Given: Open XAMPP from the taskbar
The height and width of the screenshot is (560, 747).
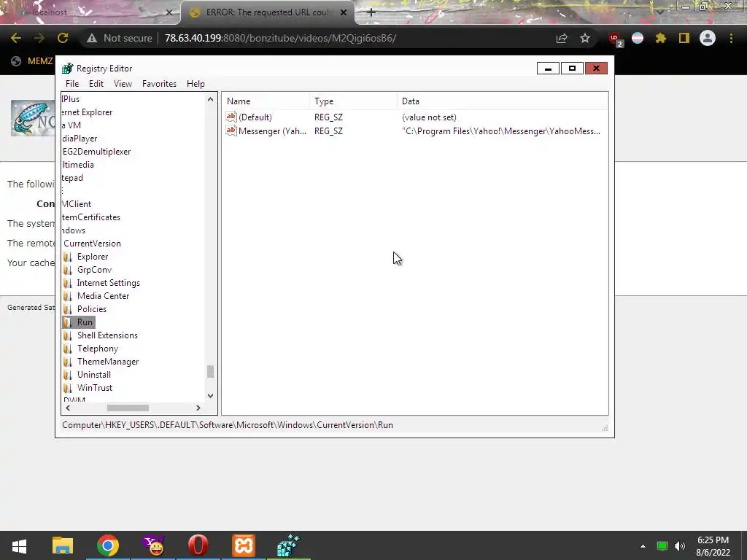Looking at the screenshot, I should click(x=244, y=545).
